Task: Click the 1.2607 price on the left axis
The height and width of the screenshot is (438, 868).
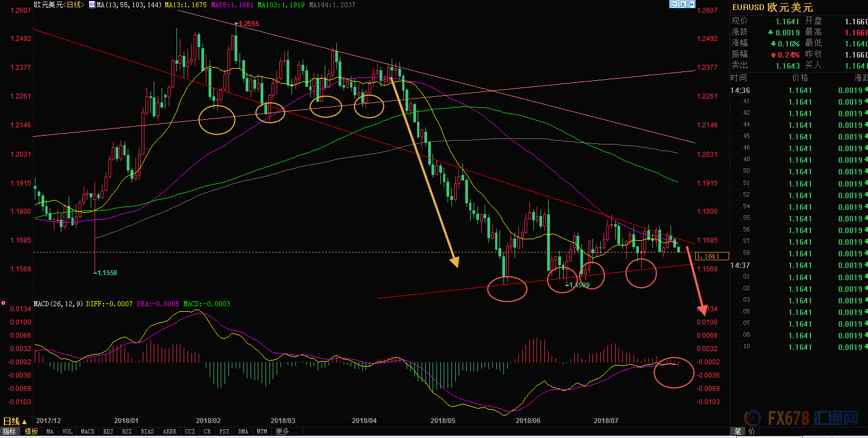Action: 20,11
